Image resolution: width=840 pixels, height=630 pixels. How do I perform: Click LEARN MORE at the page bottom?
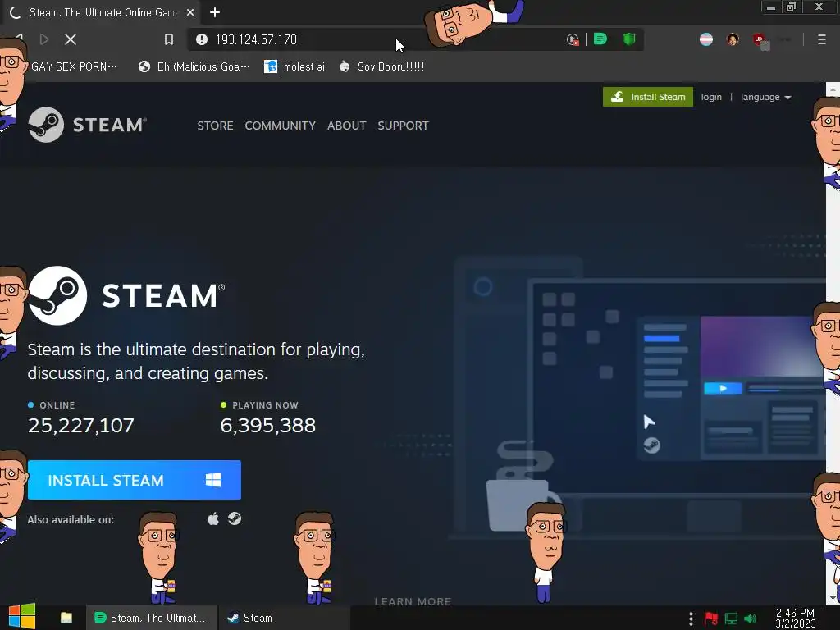pos(413,601)
